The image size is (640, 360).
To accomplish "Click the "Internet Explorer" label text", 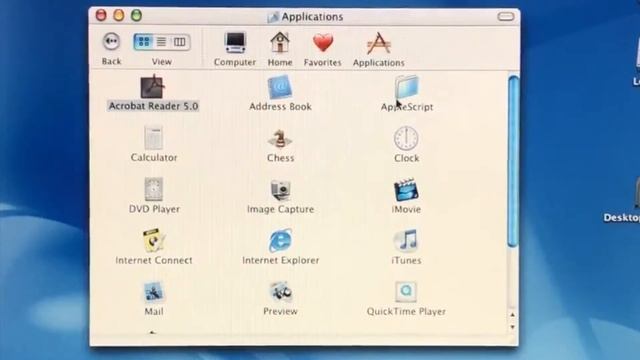I will [x=280, y=260].
